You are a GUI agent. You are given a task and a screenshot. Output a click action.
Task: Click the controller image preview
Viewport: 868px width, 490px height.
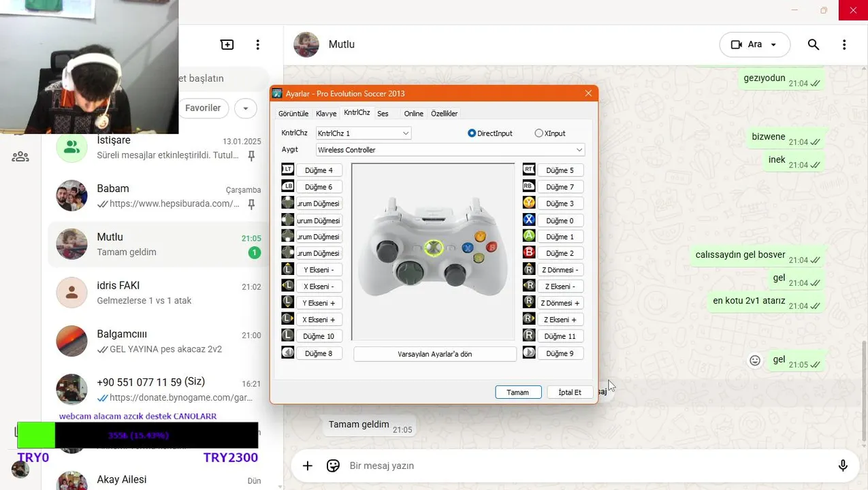433,251
